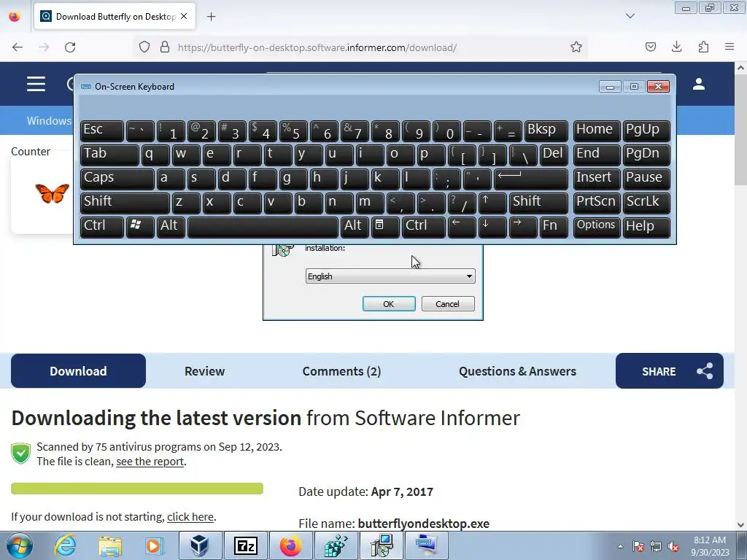Open new tab with plus button
The image size is (747, 560).
point(211,17)
